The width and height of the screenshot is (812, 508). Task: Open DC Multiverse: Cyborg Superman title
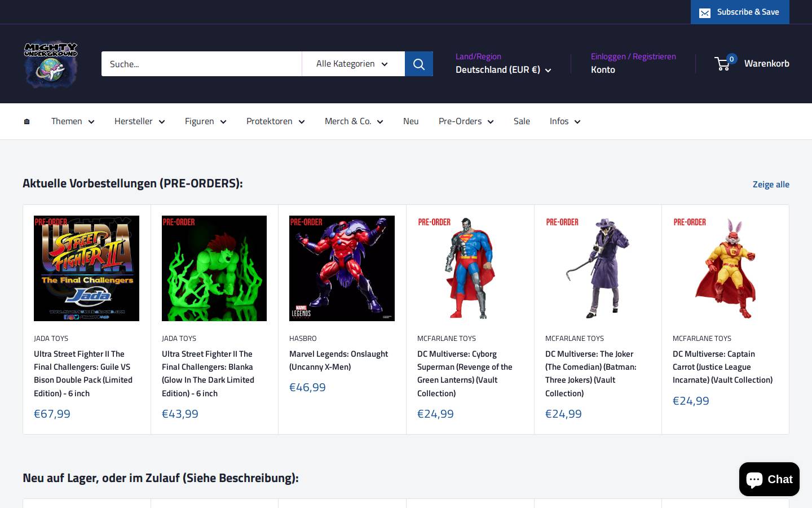click(465, 374)
